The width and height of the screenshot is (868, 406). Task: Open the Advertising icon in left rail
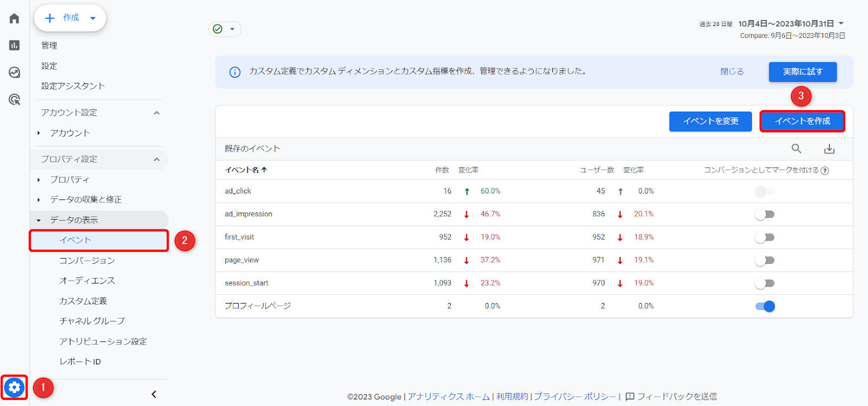pyautogui.click(x=15, y=99)
